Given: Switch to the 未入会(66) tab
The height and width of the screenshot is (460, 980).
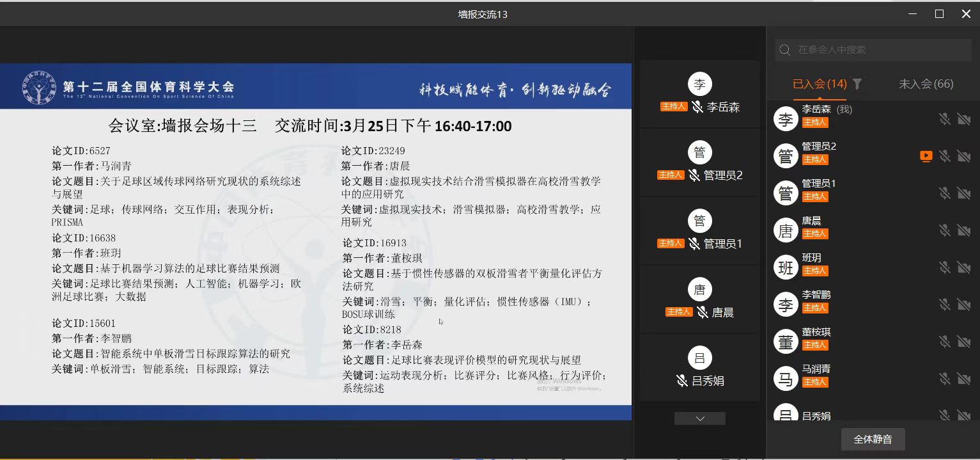Looking at the screenshot, I should [x=926, y=84].
